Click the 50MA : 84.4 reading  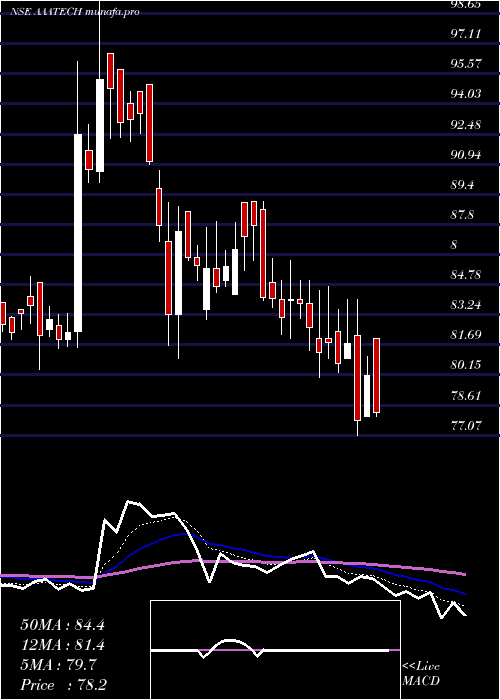pyautogui.click(x=62, y=625)
